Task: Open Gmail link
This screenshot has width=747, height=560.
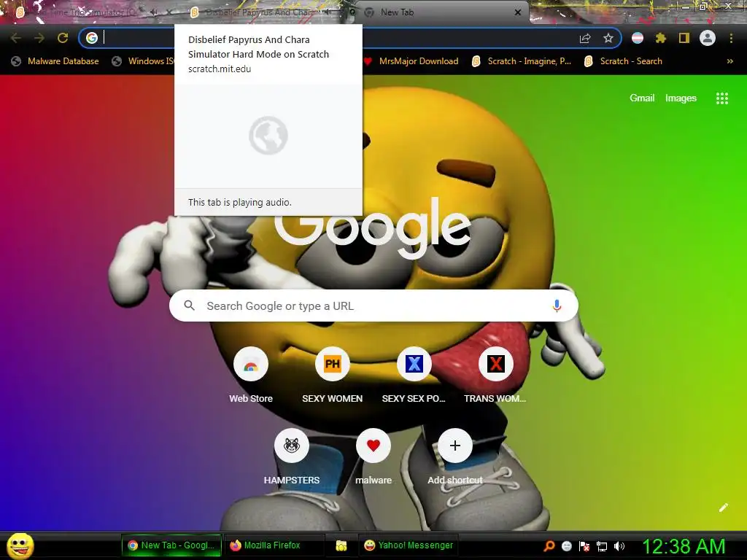Action: (x=642, y=98)
